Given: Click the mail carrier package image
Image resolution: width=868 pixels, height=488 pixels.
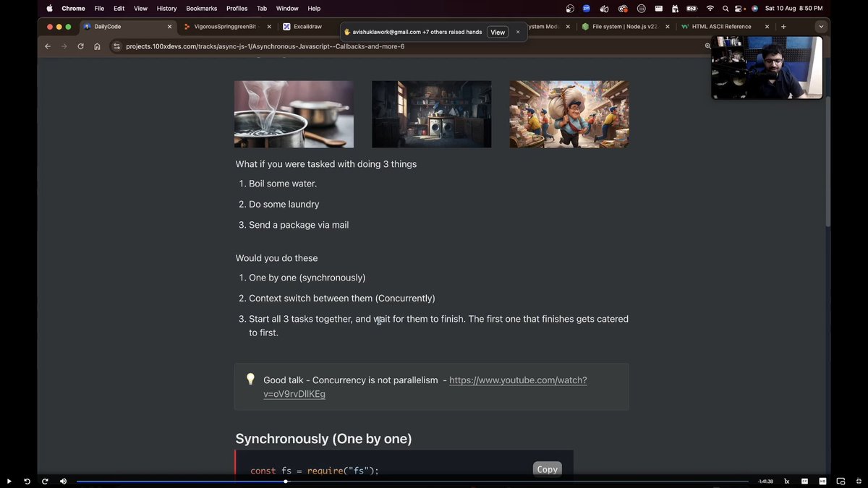Looking at the screenshot, I should tap(569, 114).
